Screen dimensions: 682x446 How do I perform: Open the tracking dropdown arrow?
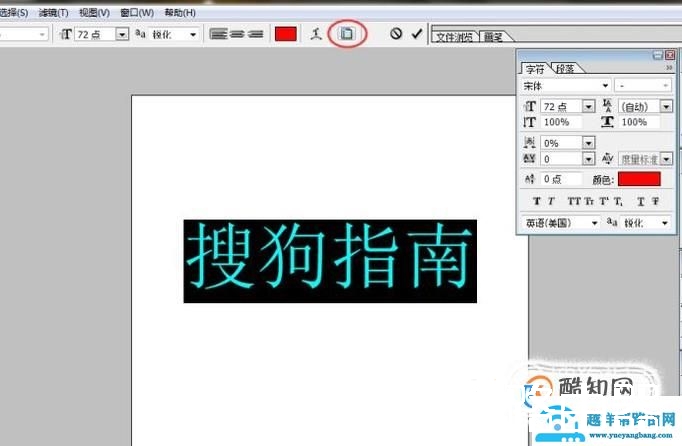588,159
